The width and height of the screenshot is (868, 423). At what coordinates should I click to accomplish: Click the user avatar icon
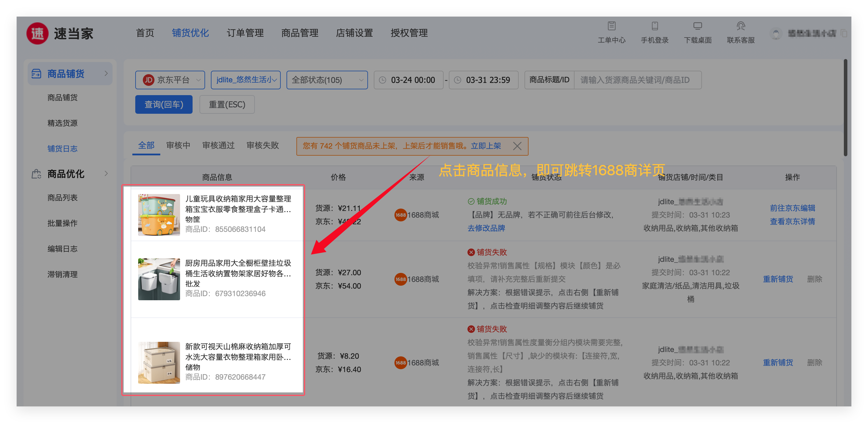coord(776,34)
